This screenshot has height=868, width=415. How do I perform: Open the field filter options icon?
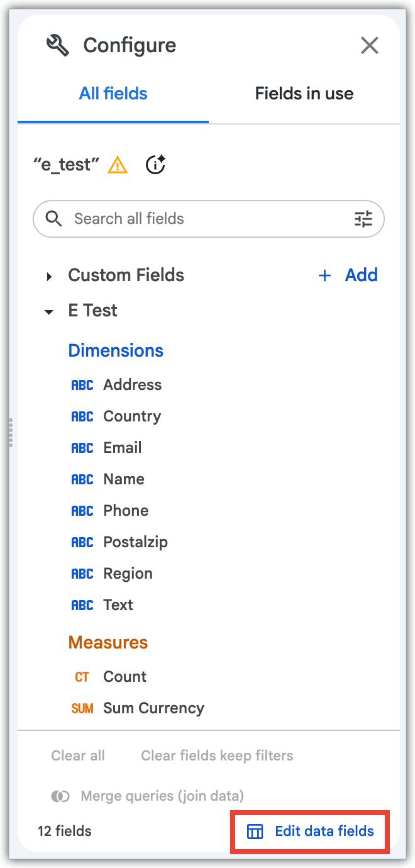pos(363,219)
